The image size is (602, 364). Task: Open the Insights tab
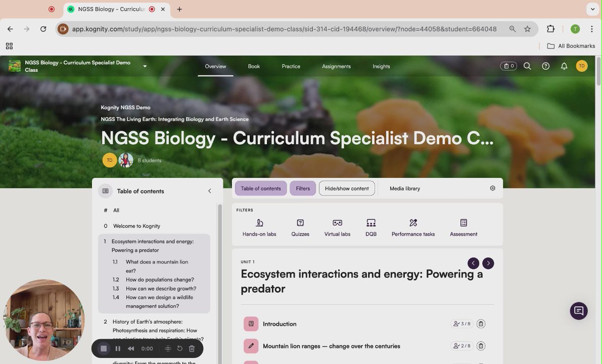[381, 66]
